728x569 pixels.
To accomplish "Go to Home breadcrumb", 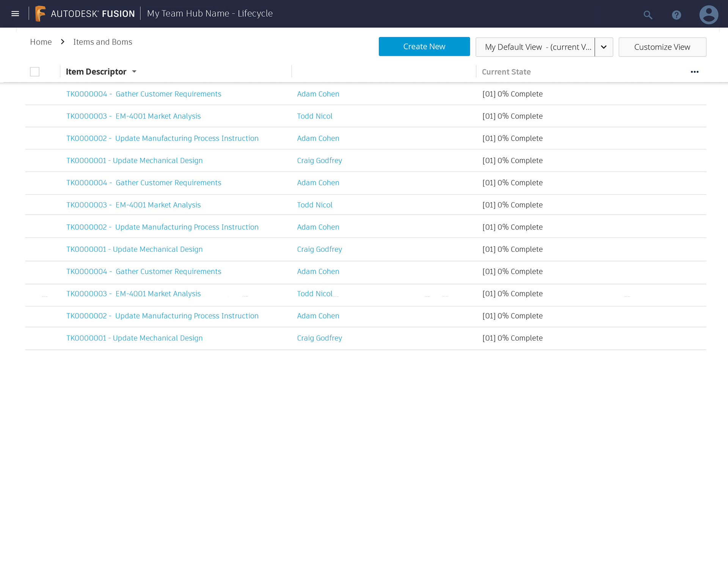I will coord(41,42).
